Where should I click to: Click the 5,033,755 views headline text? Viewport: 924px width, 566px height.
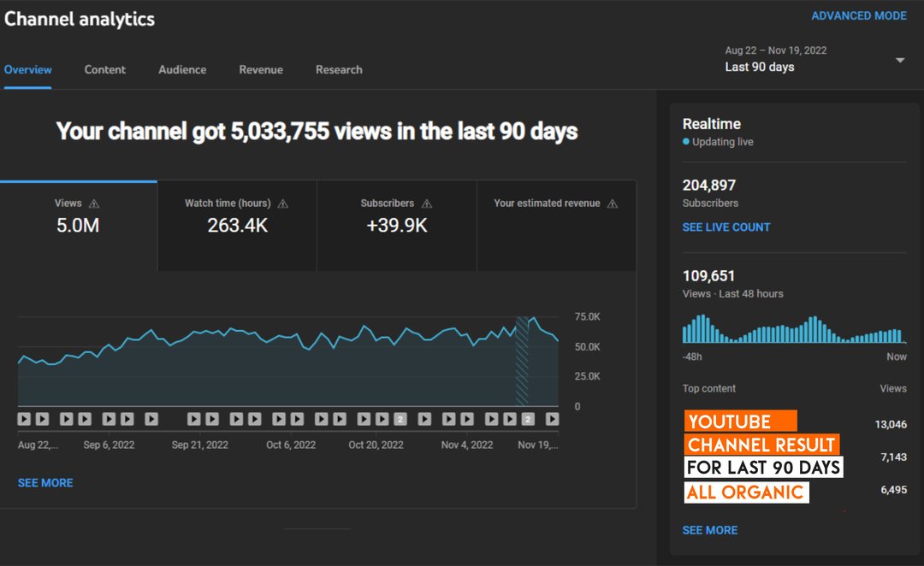pyautogui.click(x=317, y=132)
